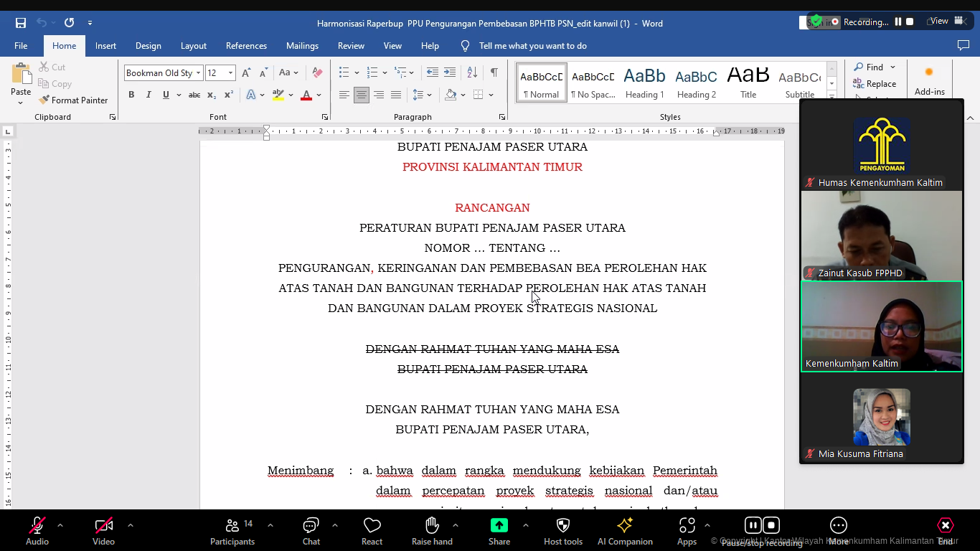Click the Format Painter tool
Image resolution: width=980 pixels, height=551 pixels.
point(73,100)
